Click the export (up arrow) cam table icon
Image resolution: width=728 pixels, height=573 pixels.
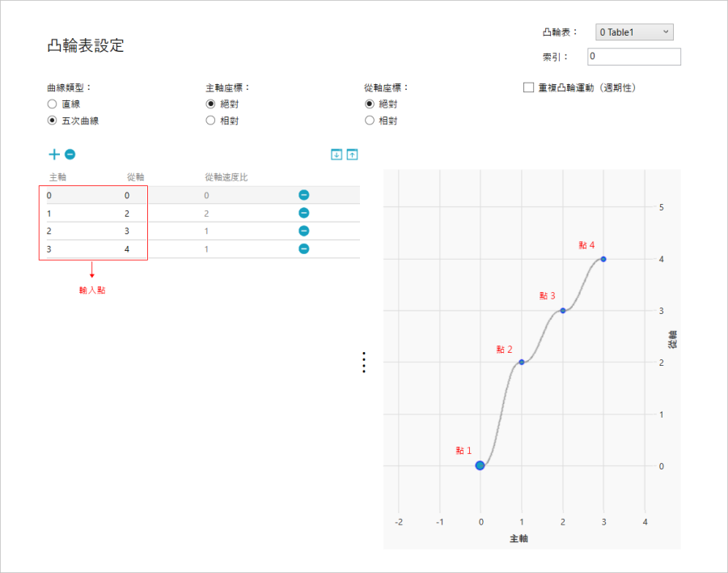353,155
